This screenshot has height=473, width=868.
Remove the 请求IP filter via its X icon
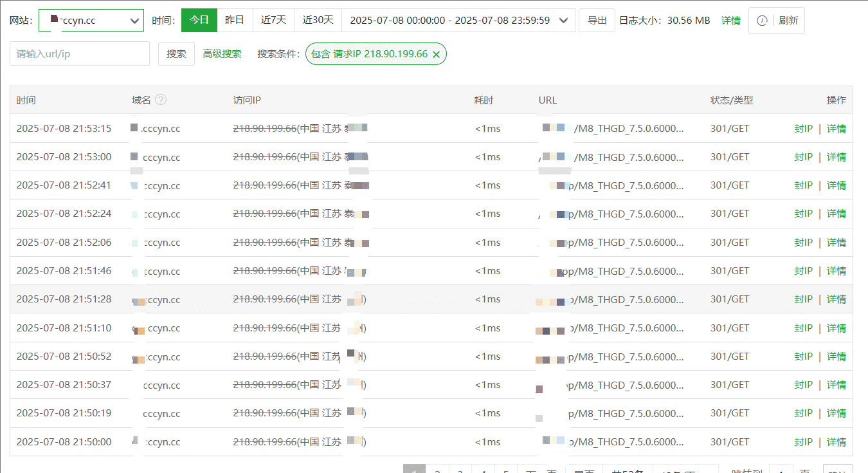pos(437,54)
